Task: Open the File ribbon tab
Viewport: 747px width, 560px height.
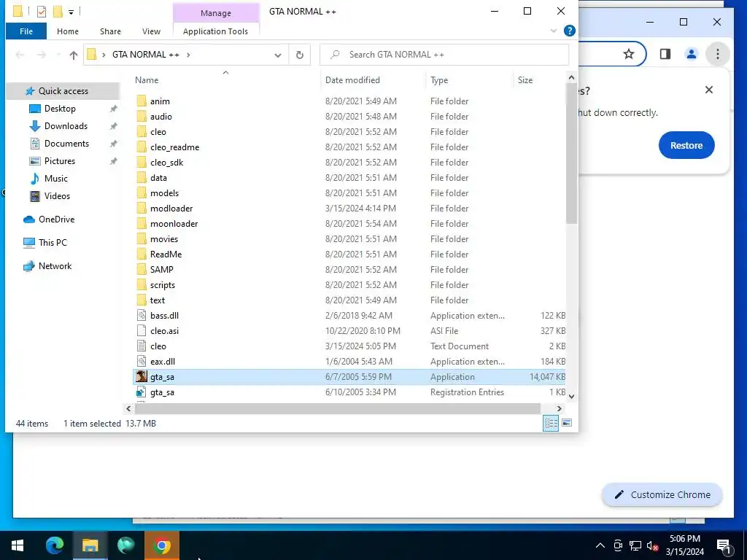Action: [26, 31]
